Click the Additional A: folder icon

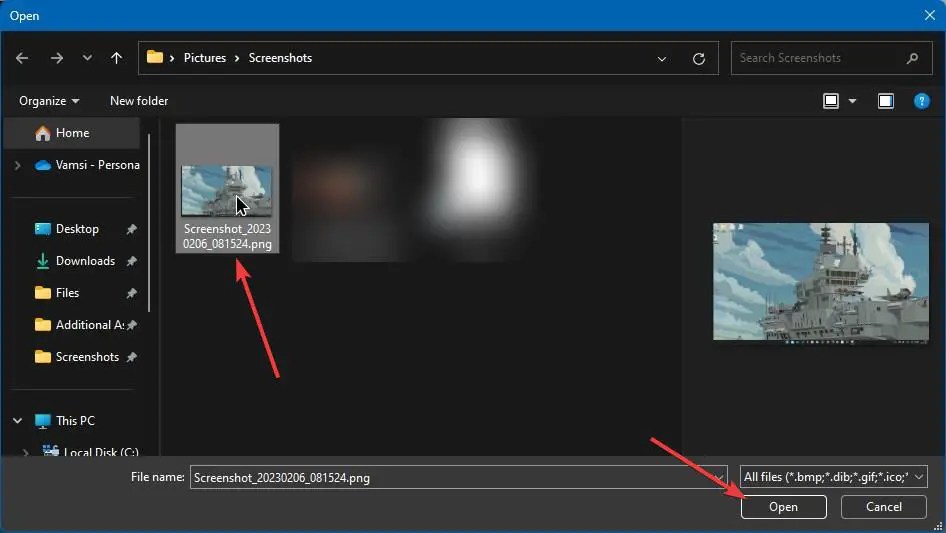[42, 325]
